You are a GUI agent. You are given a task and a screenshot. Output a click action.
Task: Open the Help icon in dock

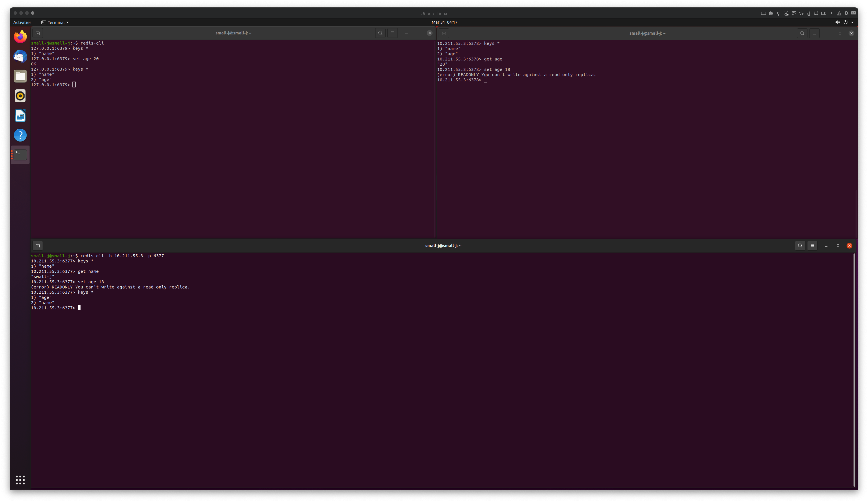point(20,135)
